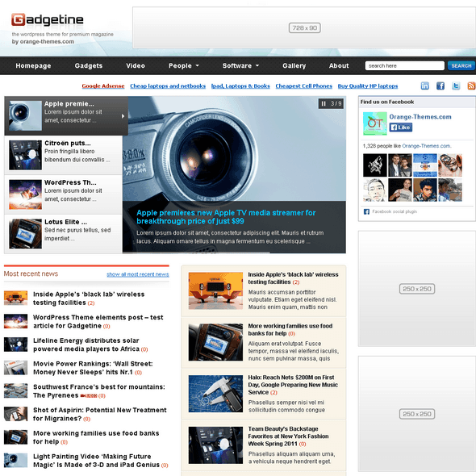The height and width of the screenshot is (476, 476).
Task: Open the Apple TV media streamer headline
Action: 226,217
